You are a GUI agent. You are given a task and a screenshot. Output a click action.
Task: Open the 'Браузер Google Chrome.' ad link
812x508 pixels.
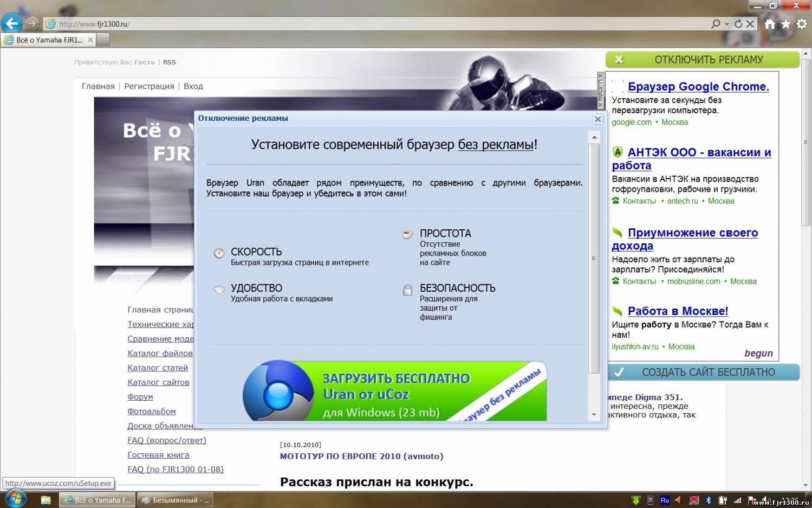(698, 87)
